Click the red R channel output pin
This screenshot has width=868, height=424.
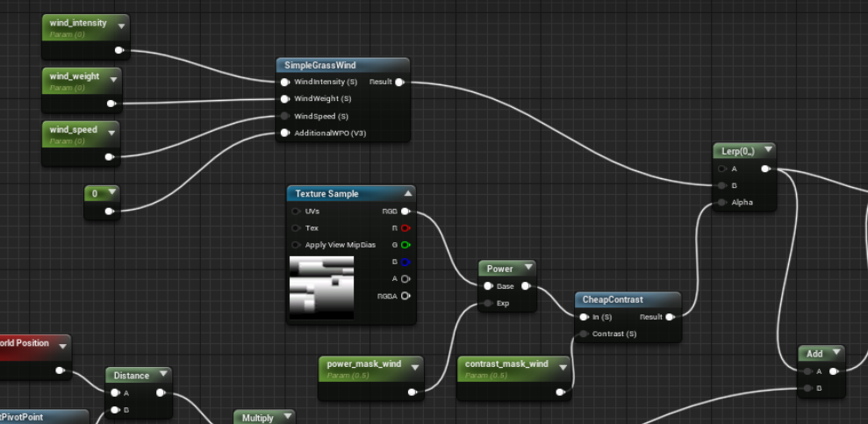405,228
